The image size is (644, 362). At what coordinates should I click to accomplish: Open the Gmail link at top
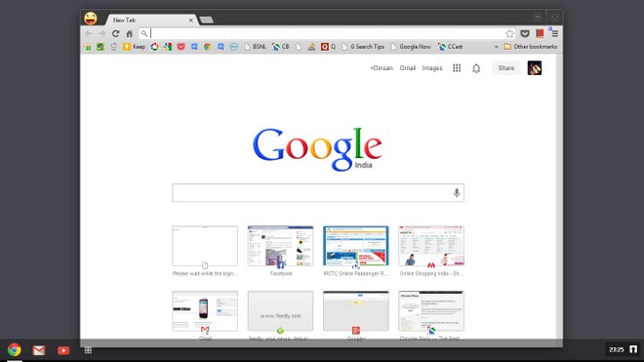point(408,68)
